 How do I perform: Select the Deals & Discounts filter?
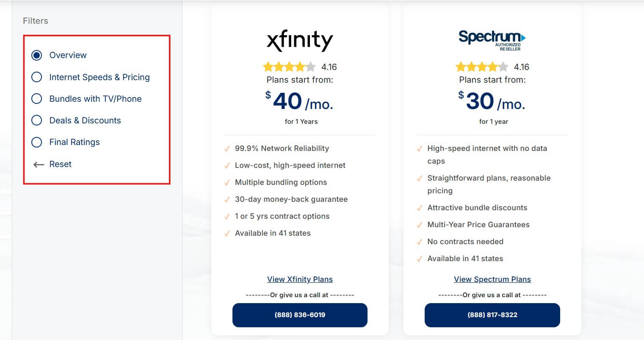(x=37, y=120)
